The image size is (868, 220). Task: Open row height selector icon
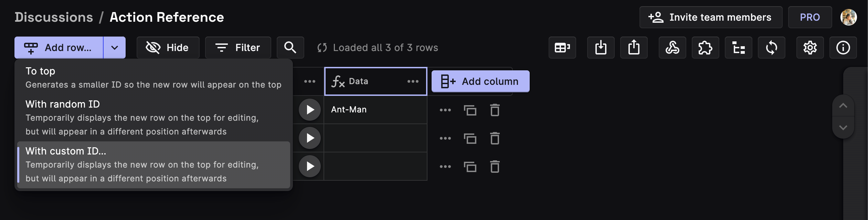pyautogui.click(x=562, y=48)
